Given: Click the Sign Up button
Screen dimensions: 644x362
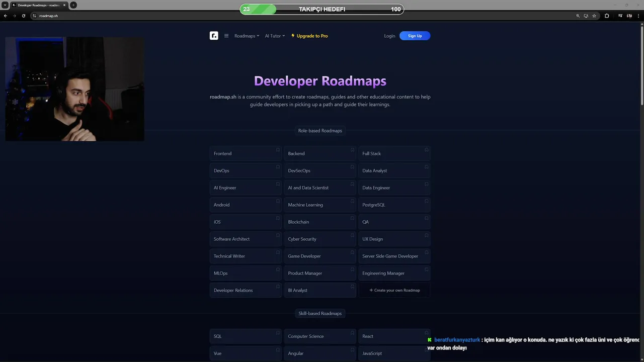Looking at the screenshot, I should click(x=415, y=36).
